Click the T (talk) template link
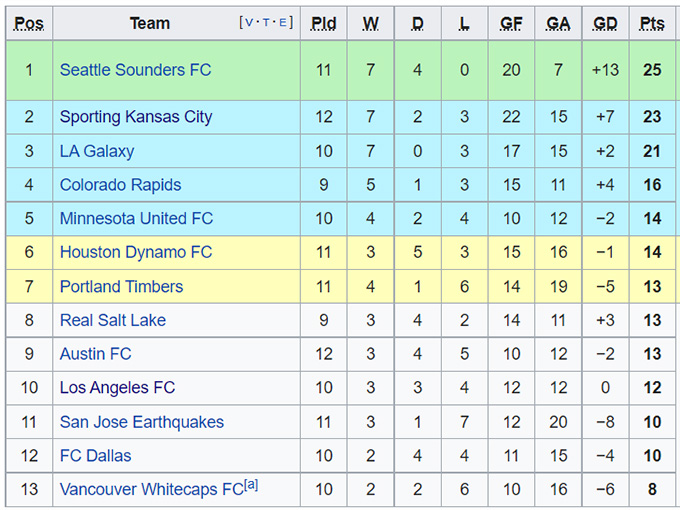This screenshot has height=510, width=680. tap(267, 23)
